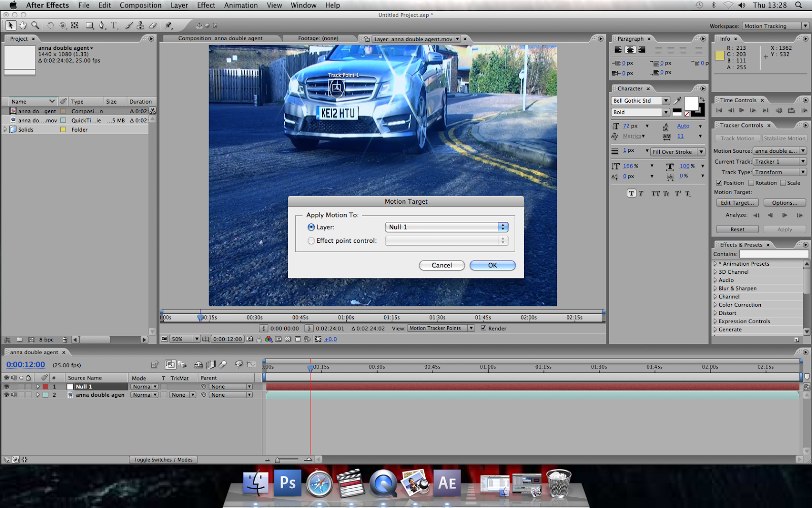Hide the Null 1 layer with eye toggle

click(7, 387)
